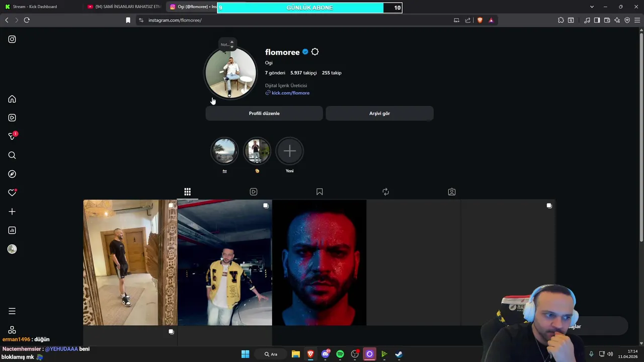
Task: Open the Search panel in sidebar
Action: (x=12, y=155)
